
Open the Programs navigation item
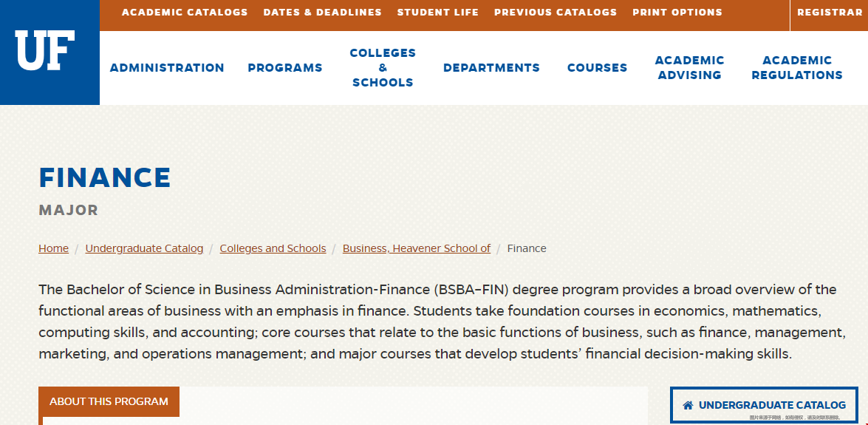click(285, 67)
